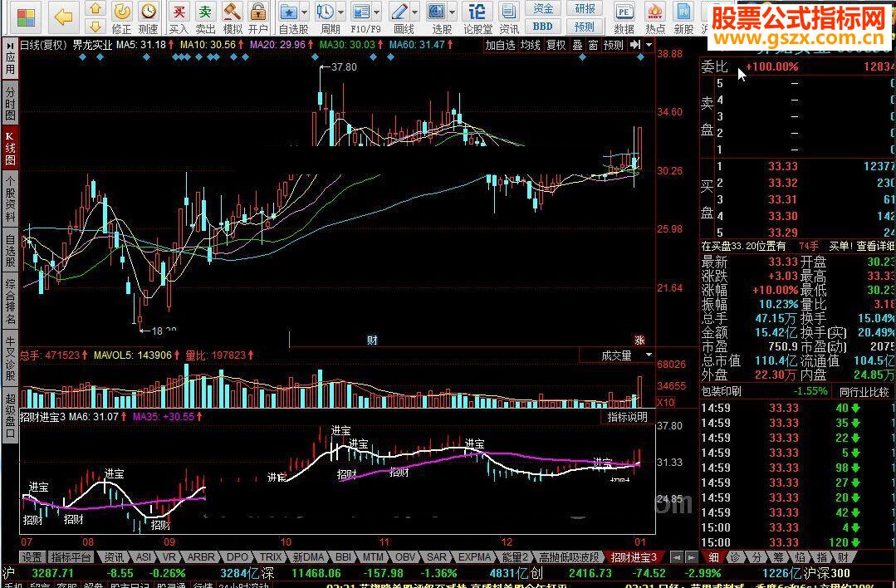Open 查看详细 details link

pyautogui.click(x=875, y=247)
